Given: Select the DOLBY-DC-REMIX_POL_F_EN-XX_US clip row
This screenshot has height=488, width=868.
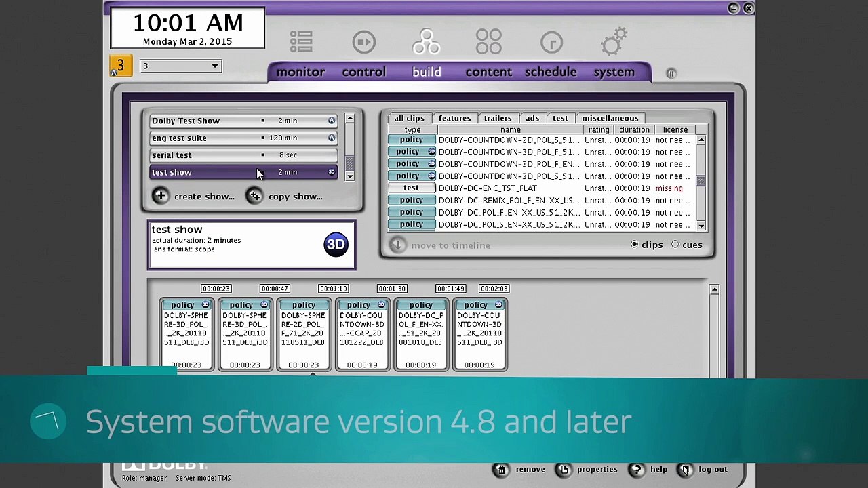Looking at the screenshot, I should pos(541,201).
